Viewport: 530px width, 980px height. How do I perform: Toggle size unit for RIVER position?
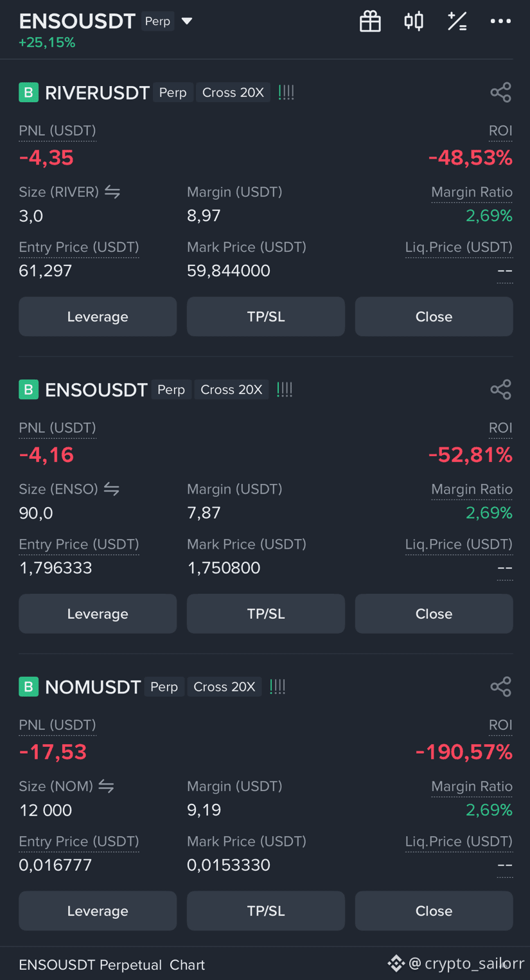(112, 192)
